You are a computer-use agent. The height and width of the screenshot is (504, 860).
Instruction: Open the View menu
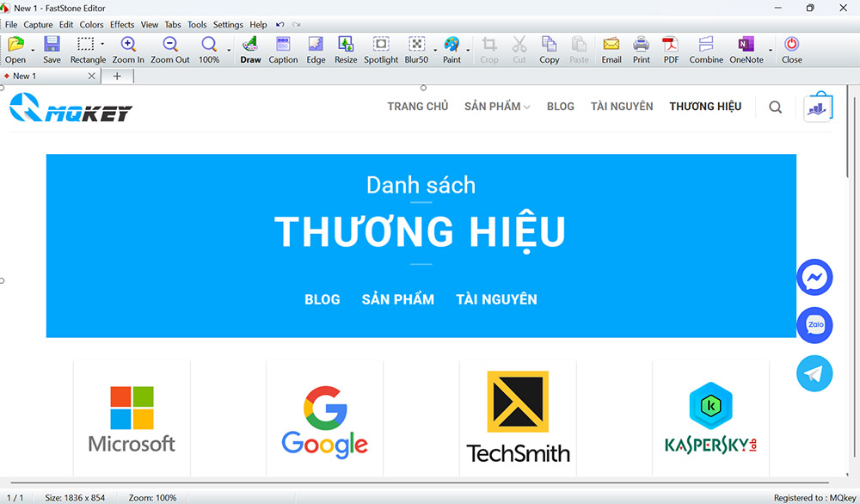coord(149,25)
